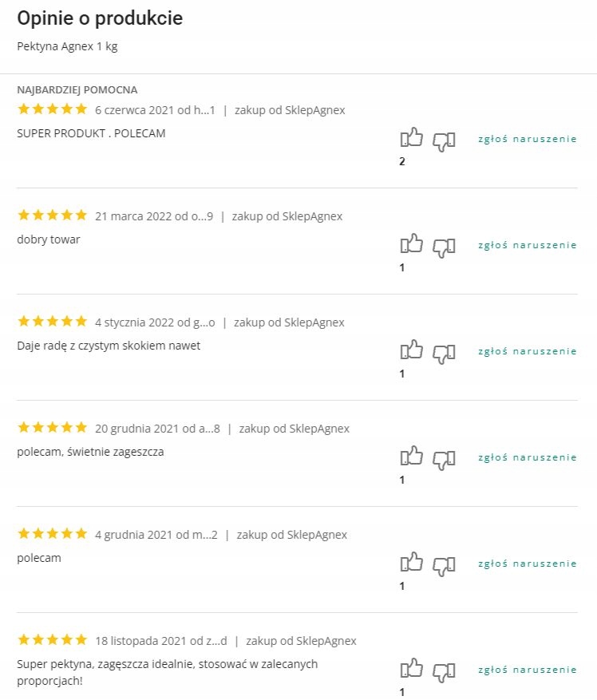The height and width of the screenshot is (700, 597).
Task: Like the "Daje radę z czystym skokiem" review
Action: (x=411, y=350)
